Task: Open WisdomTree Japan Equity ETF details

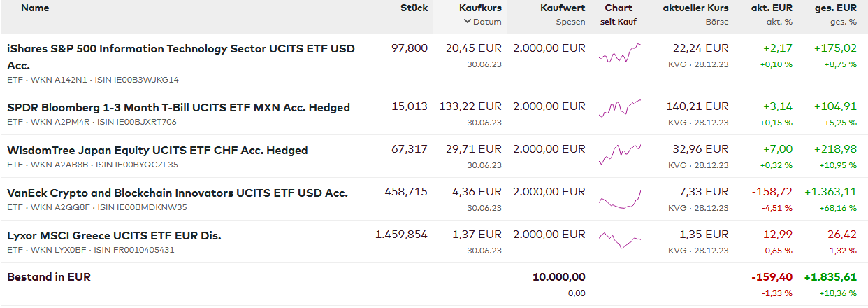Action: (x=157, y=150)
